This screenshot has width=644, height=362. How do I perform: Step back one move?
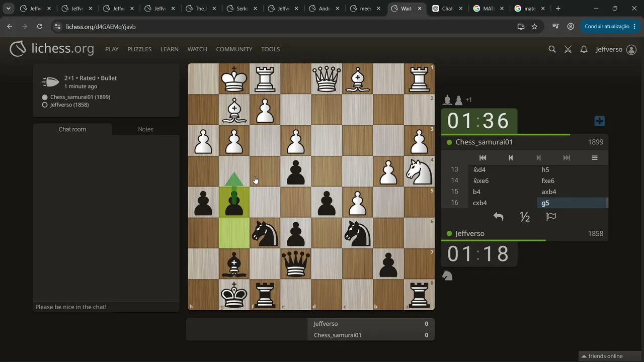click(511, 158)
